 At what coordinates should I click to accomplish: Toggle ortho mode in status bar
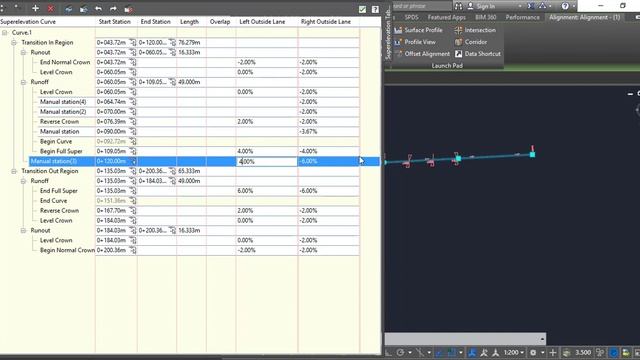tap(388, 352)
